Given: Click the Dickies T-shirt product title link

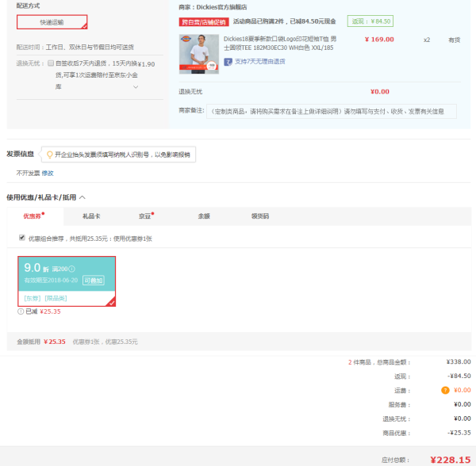Looking at the screenshot, I should click(x=280, y=44).
